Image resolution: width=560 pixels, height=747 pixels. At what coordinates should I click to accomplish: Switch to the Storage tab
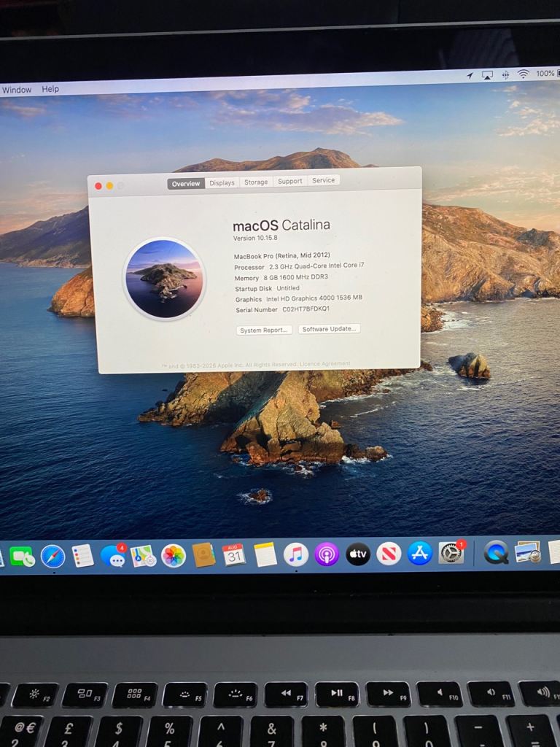tap(256, 182)
